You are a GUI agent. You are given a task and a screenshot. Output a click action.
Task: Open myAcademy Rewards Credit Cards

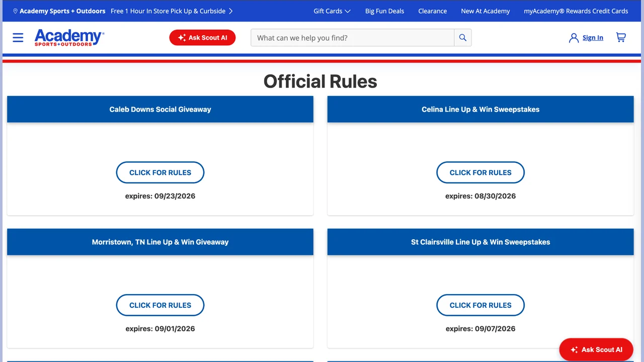pos(576,11)
